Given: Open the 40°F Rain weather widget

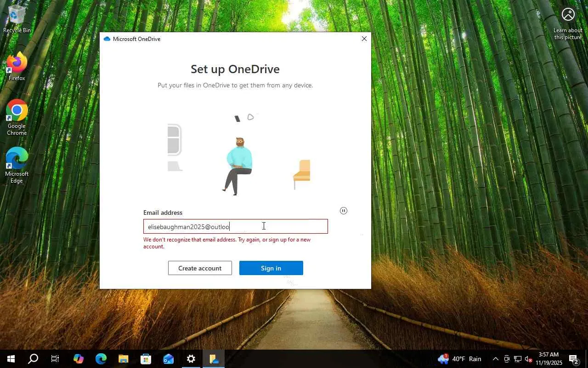Looking at the screenshot, I should tap(459, 359).
